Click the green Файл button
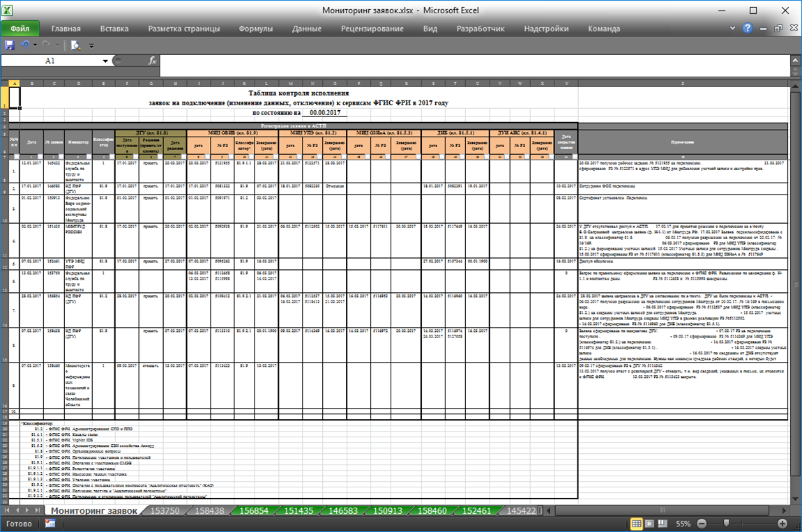This screenshot has width=802, height=532. (20, 29)
